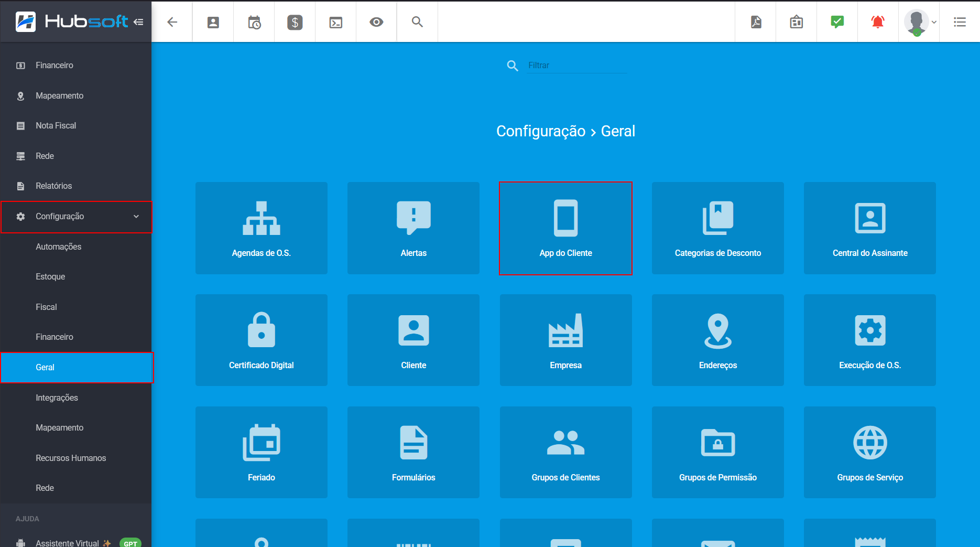Open the PDF document icon

click(756, 22)
